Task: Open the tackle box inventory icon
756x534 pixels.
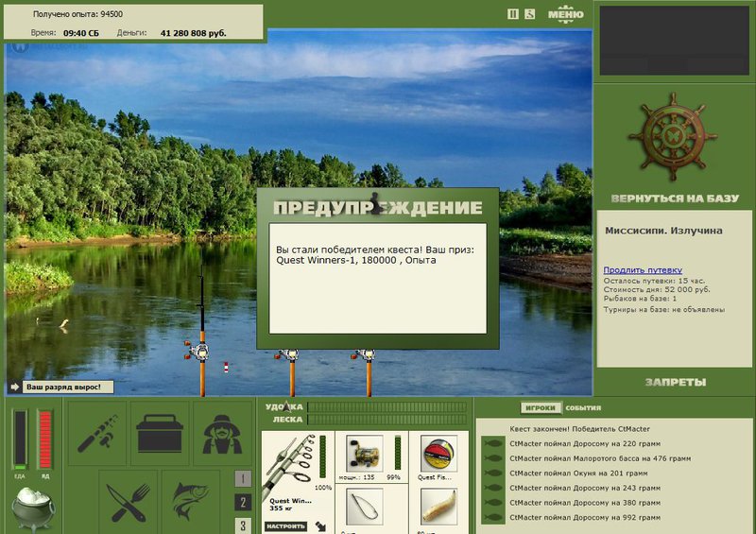Action: pyautogui.click(x=160, y=433)
